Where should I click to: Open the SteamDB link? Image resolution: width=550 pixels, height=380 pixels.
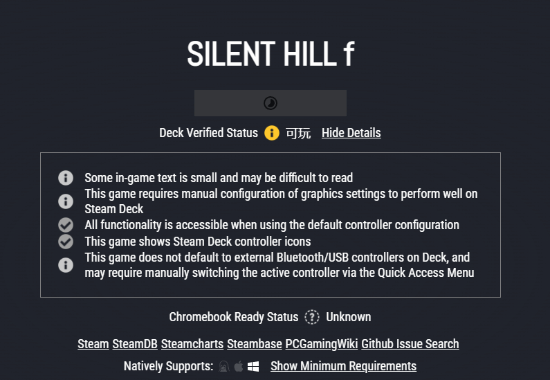(135, 344)
